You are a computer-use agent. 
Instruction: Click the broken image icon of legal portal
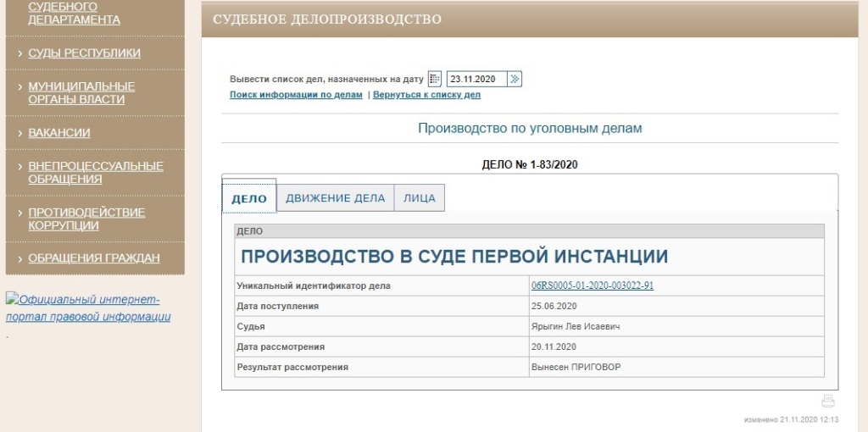point(12,299)
